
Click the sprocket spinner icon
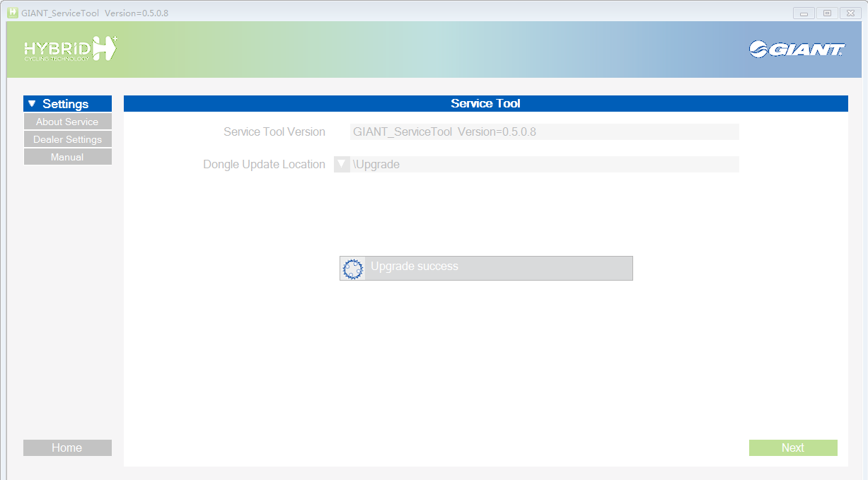click(x=353, y=269)
